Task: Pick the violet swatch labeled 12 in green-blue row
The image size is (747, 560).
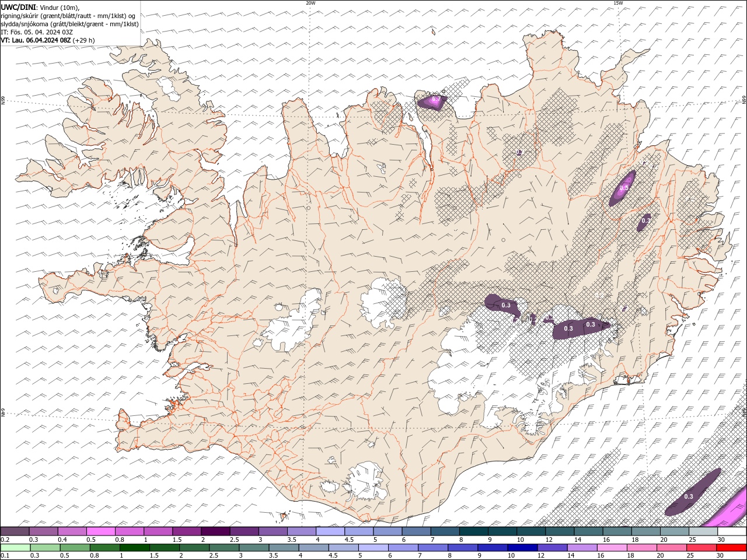Action: tap(552, 548)
